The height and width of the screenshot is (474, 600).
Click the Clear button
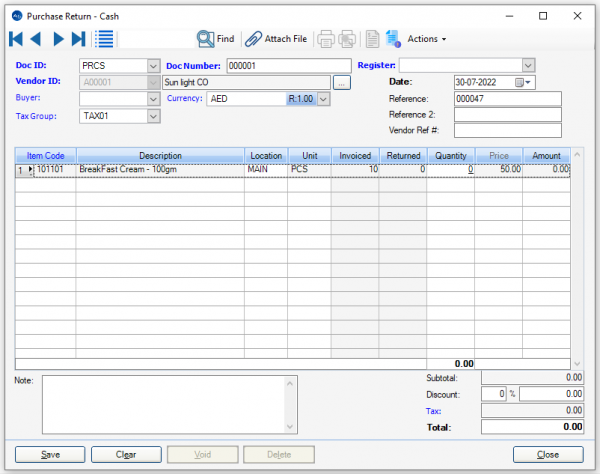pos(126,454)
